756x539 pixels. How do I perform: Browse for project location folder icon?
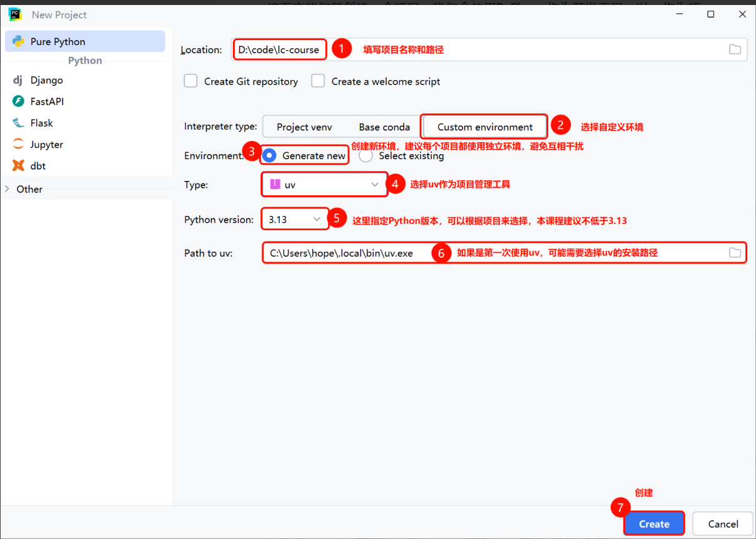[x=735, y=49]
